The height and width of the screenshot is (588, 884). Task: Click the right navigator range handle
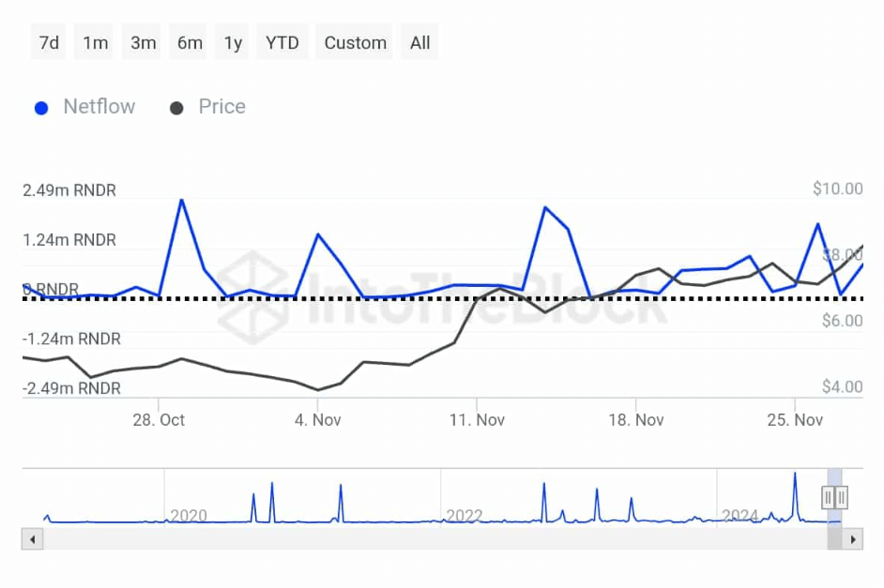coord(841,498)
